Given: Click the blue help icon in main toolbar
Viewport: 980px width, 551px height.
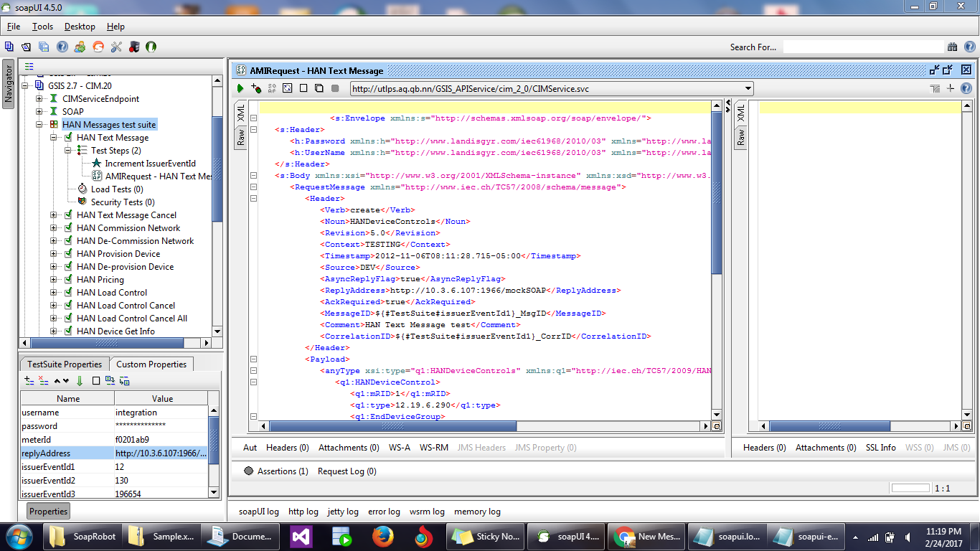Looking at the screenshot, I should (62, 47).
